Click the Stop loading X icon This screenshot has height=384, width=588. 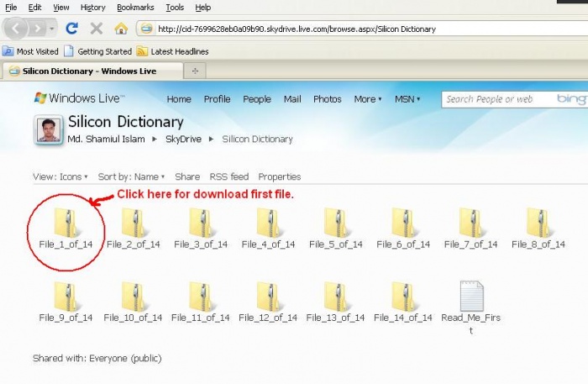pyautogui.click(x=97, y=29)
